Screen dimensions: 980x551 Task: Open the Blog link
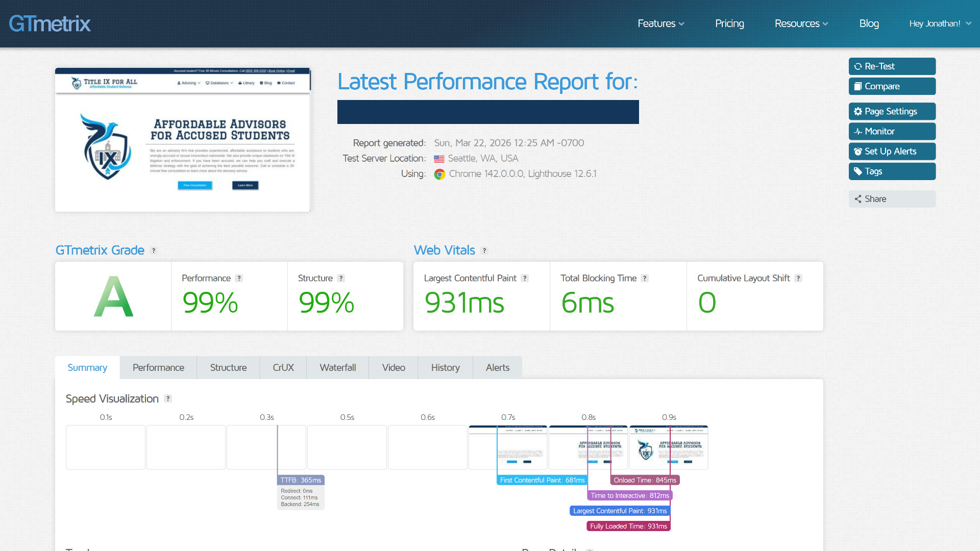point(869,23)
